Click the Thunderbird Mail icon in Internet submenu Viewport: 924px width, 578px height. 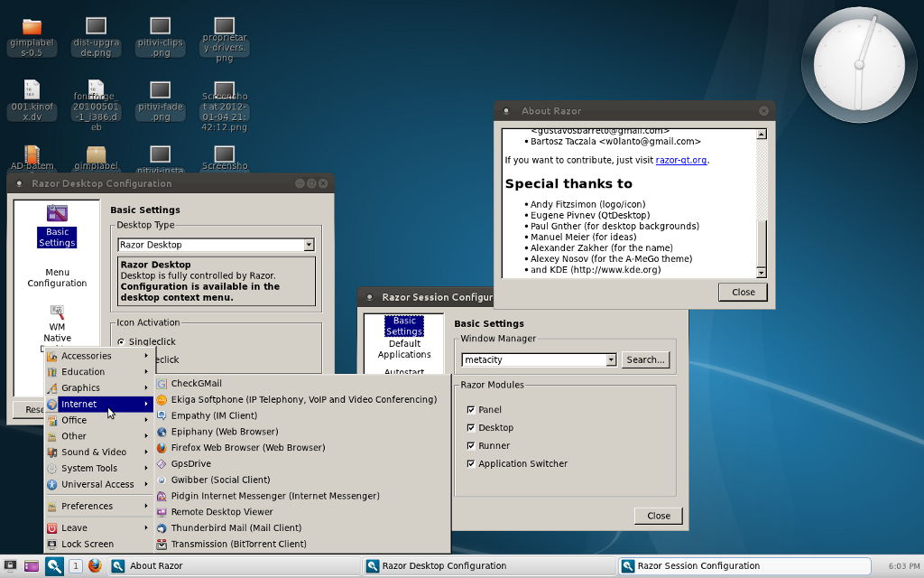(162, 528)
